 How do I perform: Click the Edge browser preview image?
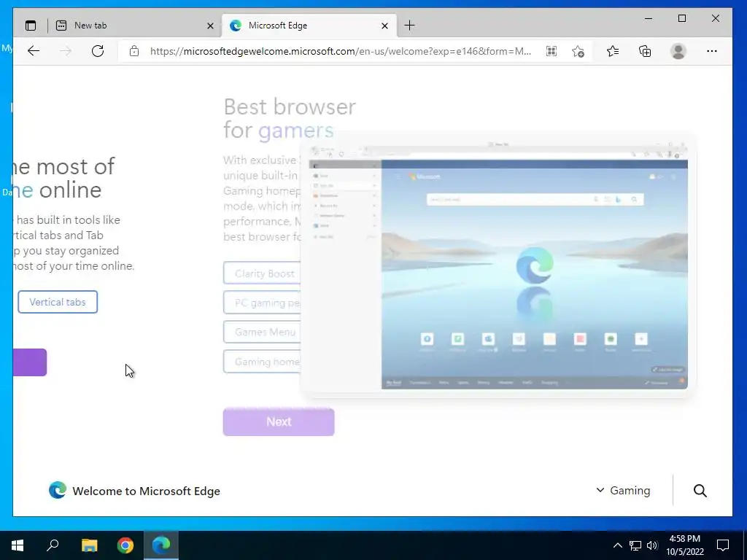click(x=498, y=265)
